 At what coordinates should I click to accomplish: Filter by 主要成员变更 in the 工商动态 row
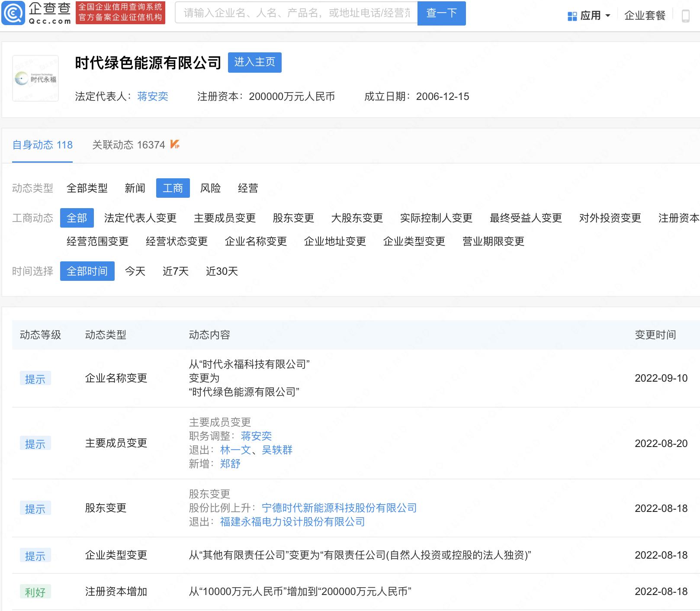coord(225,218)
